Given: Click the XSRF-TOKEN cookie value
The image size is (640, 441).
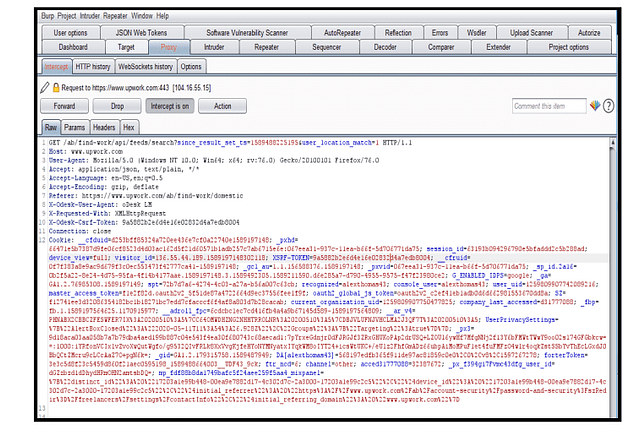Looking at the screenshot, I should pyautogui.click(x=371, y=258).
